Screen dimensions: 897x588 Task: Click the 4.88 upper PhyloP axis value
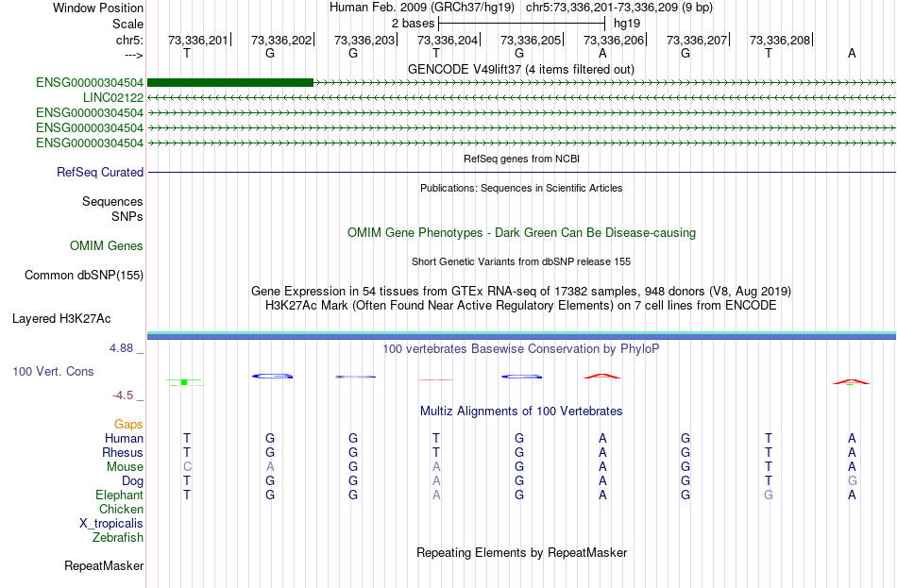point(121,348)
